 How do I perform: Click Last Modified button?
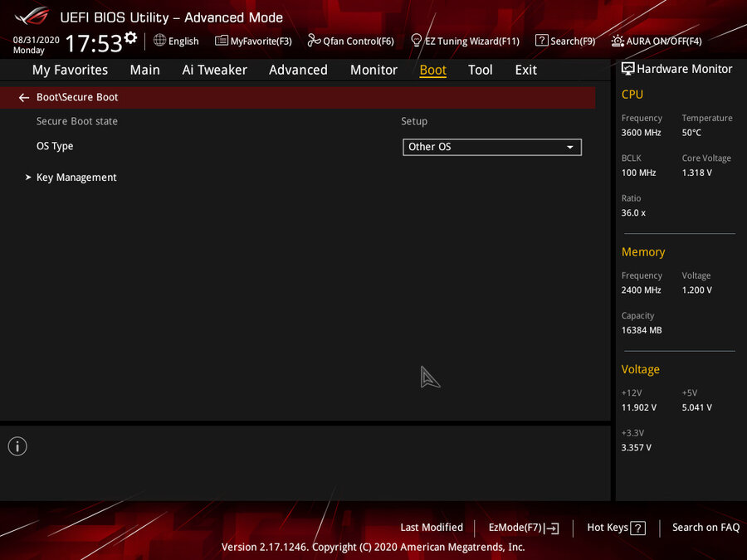[432, 527]
